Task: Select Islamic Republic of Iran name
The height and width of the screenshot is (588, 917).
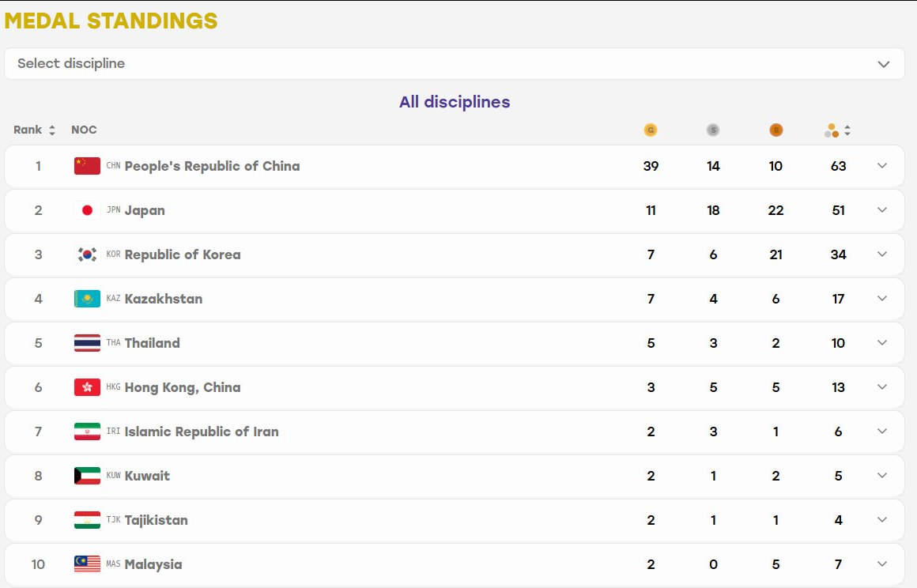Action: [x=202, y=432]
